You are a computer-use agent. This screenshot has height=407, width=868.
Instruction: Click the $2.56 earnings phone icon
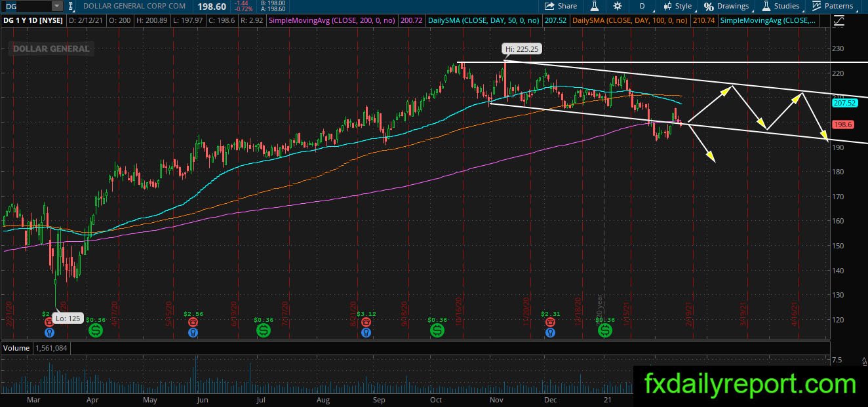(x=193, y=322)
